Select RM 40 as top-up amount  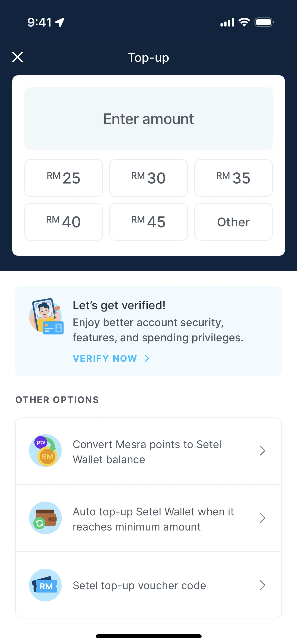pyautogui.click(x=64, y=222)
